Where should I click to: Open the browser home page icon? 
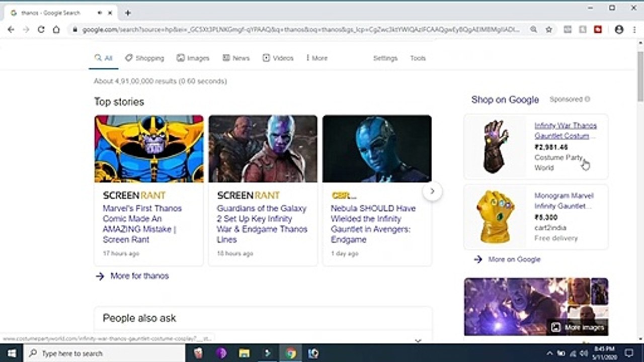click(56, 30)
